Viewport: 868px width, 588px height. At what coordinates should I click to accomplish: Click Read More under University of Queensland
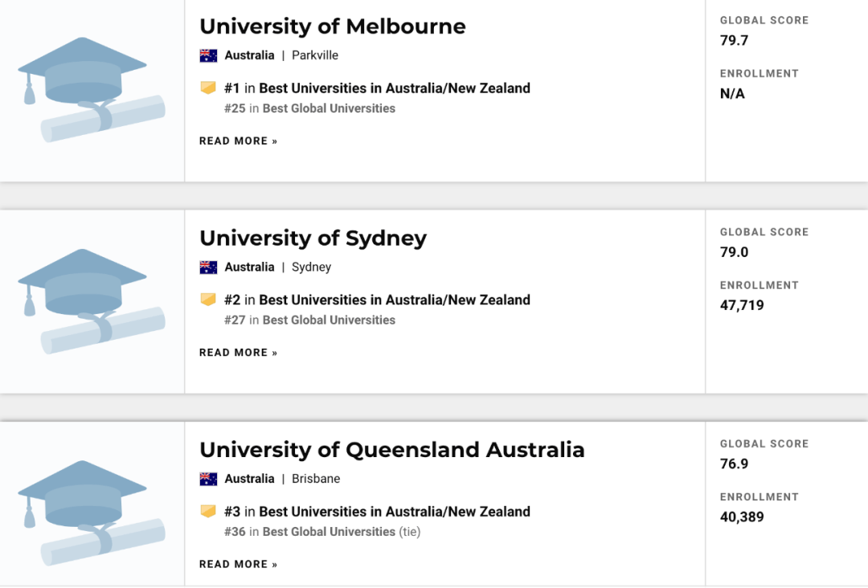tap(238, 565)
